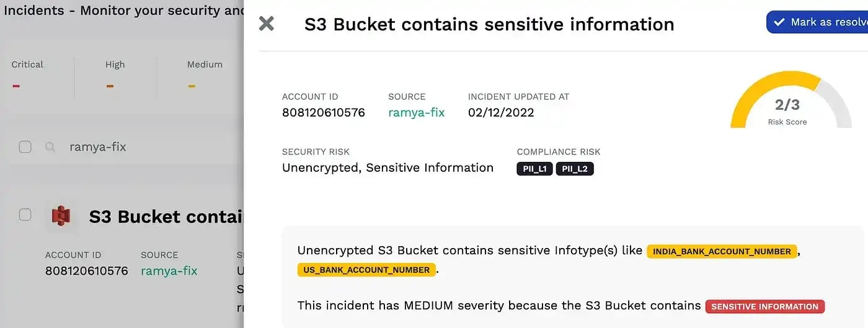
Task: Click the INDIA_BANK_ACCOUNT_NUMBER infotype tag
Action: (x=722, y=251)
